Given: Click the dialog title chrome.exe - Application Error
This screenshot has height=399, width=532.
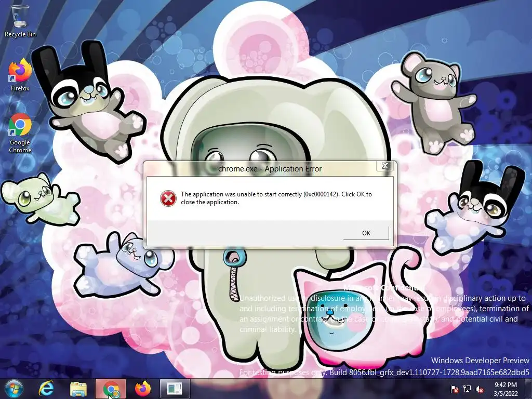Looking at the screenshot, I should [270, 169].
